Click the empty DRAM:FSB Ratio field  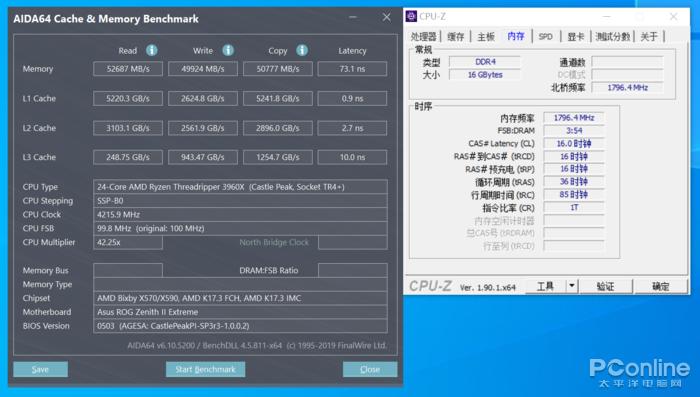352,270
